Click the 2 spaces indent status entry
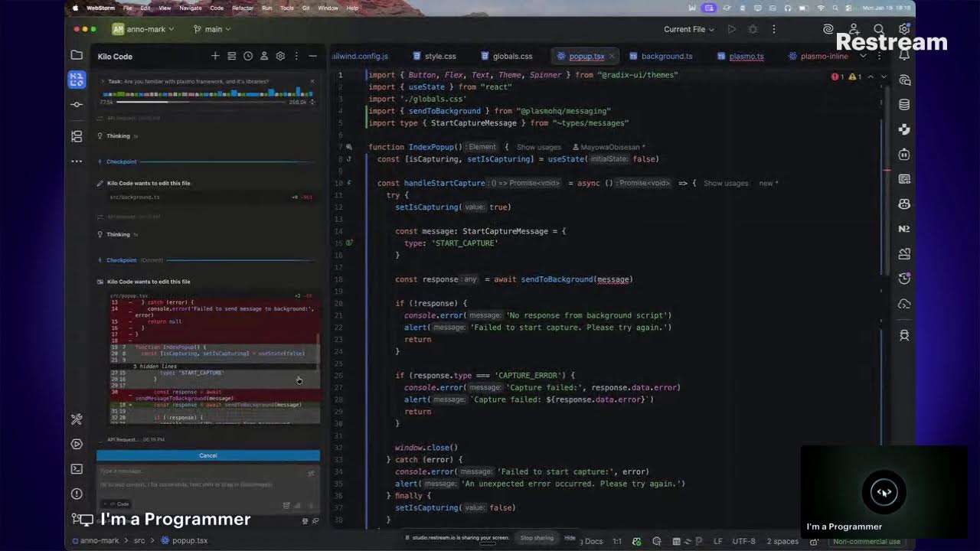Image resolution: width=980 pixels, height=551 pixels. (783, 541)
